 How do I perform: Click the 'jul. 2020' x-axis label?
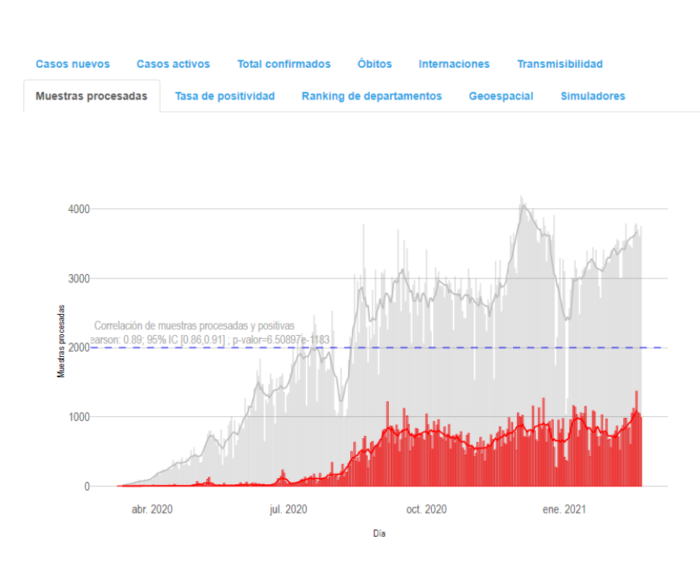(x=288, y=510)
